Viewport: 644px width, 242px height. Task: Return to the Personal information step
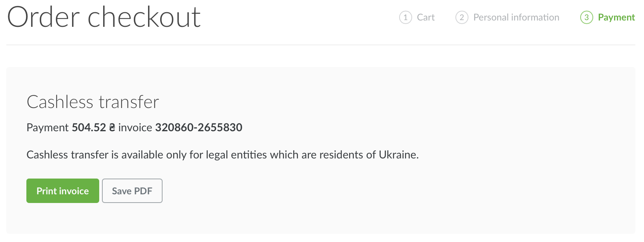516,17
